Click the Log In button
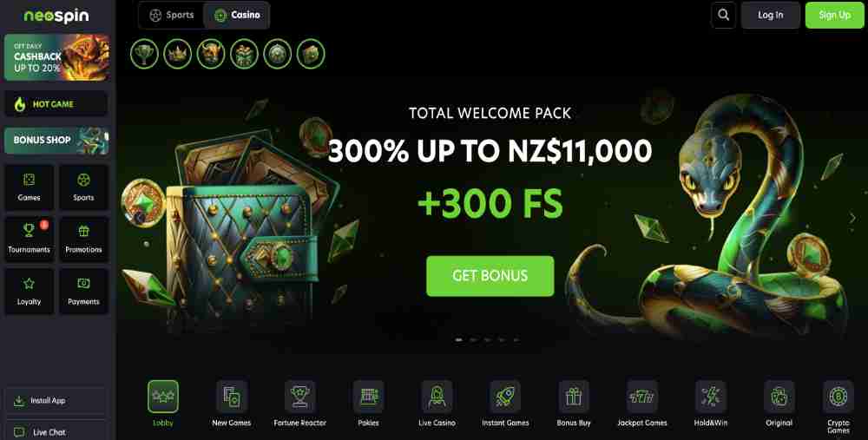The width and height of the screenshot is (868, 440). (x=771, y=15)
